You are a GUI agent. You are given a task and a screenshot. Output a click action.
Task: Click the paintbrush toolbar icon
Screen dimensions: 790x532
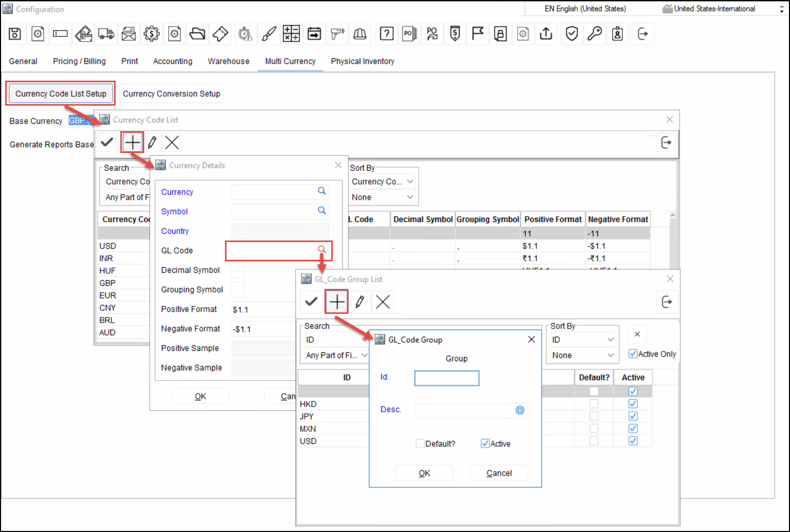[x=269, y=34]
